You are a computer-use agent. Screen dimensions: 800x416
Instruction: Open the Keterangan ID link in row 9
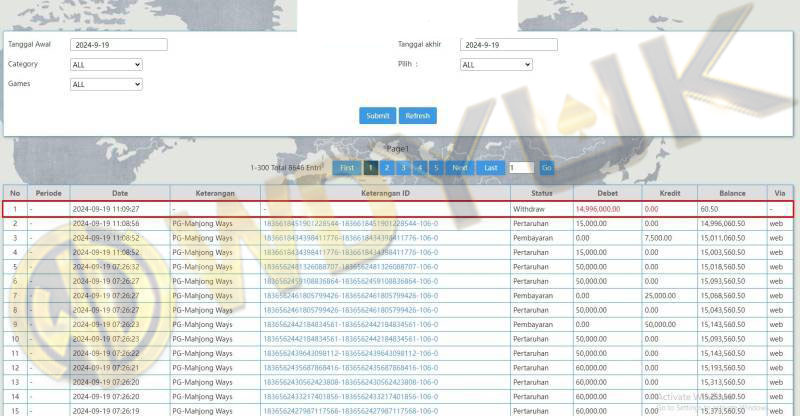[x=351, y=325]
